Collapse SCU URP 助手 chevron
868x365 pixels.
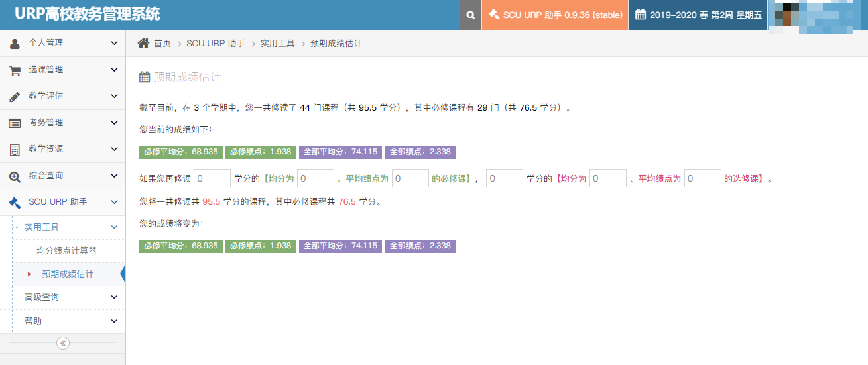[114, 202]
